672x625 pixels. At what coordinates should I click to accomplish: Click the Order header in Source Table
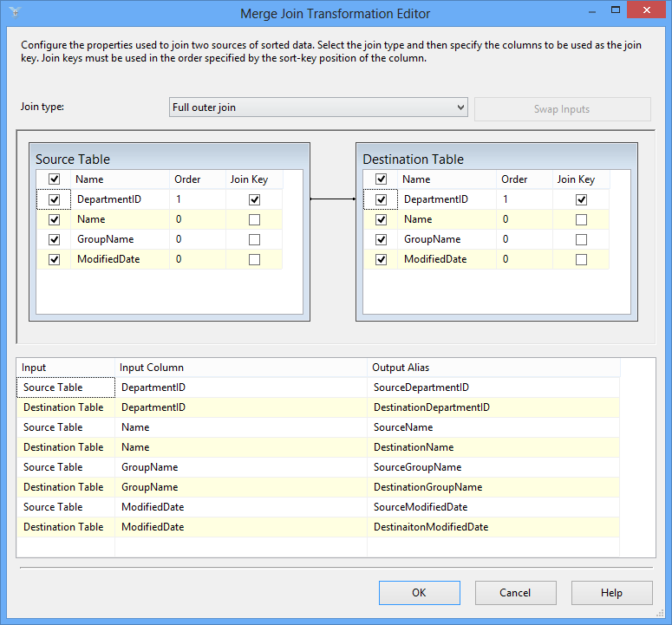[x=197, y=179]
